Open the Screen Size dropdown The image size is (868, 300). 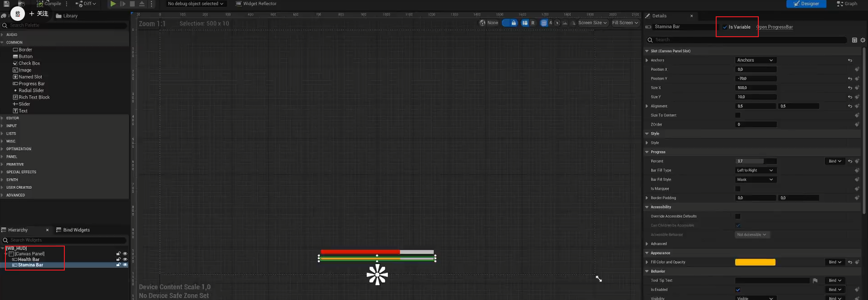point(592,23)
